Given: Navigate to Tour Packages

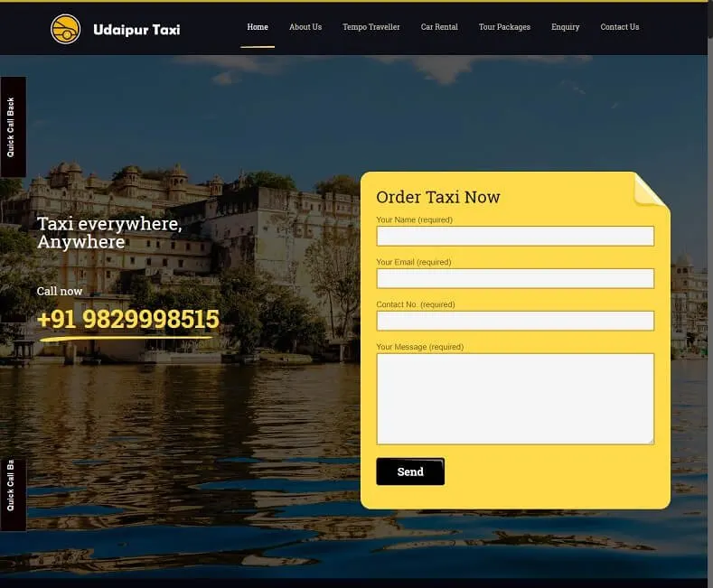Looking at the screenshot, I should 504,27.
